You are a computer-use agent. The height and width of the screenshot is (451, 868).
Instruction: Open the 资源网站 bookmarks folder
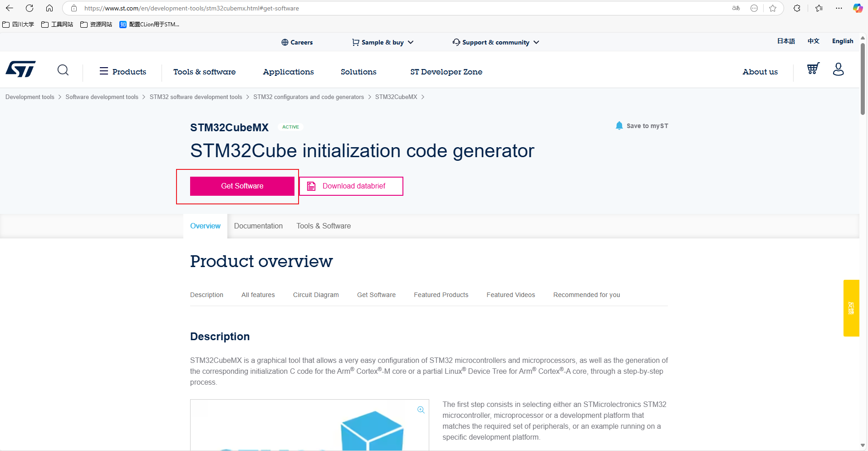click(x=96, y=25)
